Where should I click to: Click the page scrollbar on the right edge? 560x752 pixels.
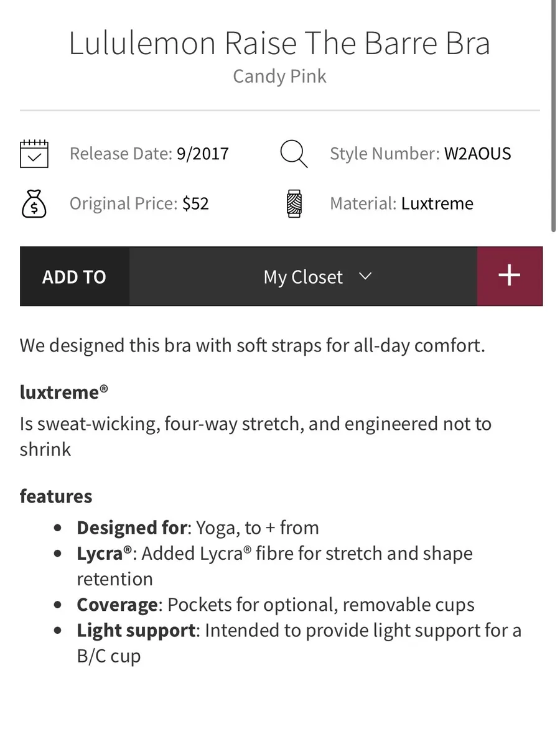click(x=554, y=116)
